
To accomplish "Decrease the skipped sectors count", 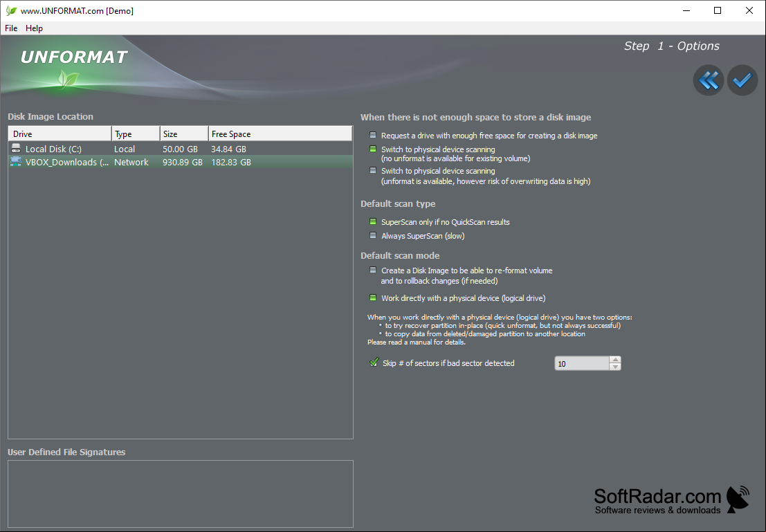I will click(x=616, y=367).
